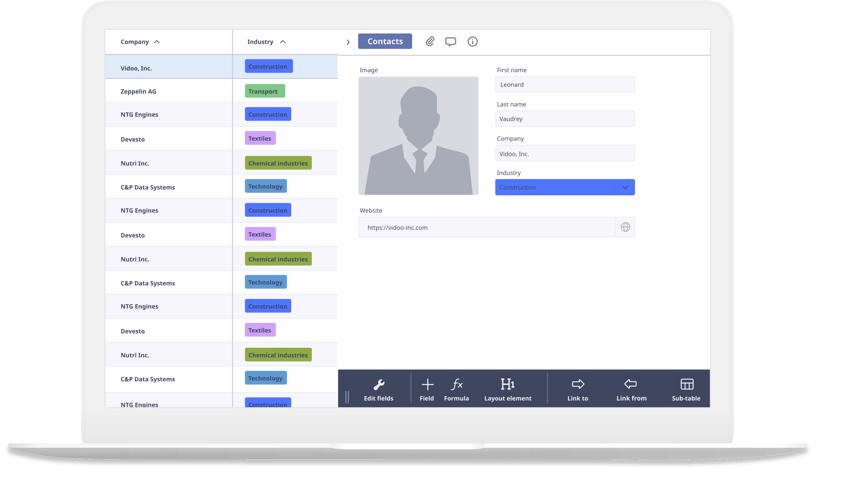Click the Industry column header
The height and width of the screenshot is (478, 868).
260,41
